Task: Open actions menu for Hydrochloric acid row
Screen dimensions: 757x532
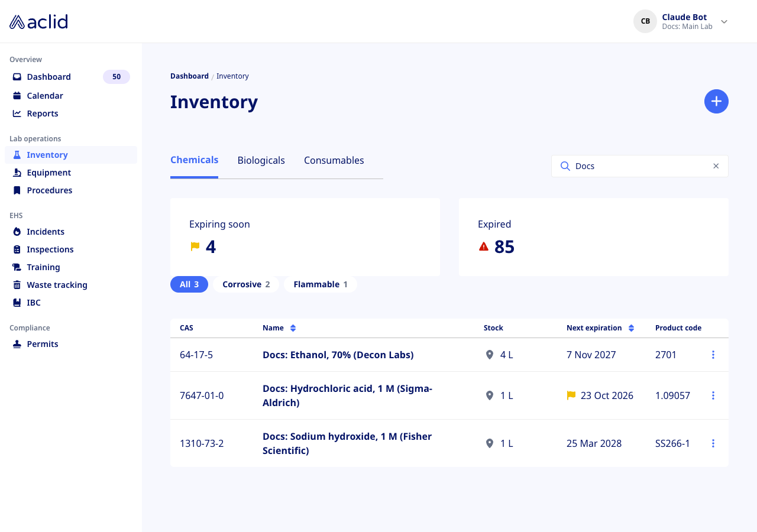Action: click(713, 395)
